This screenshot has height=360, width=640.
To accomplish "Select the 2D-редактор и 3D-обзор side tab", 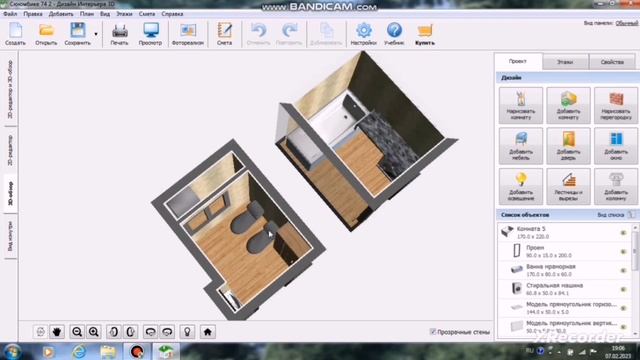I will pos(10,89).
